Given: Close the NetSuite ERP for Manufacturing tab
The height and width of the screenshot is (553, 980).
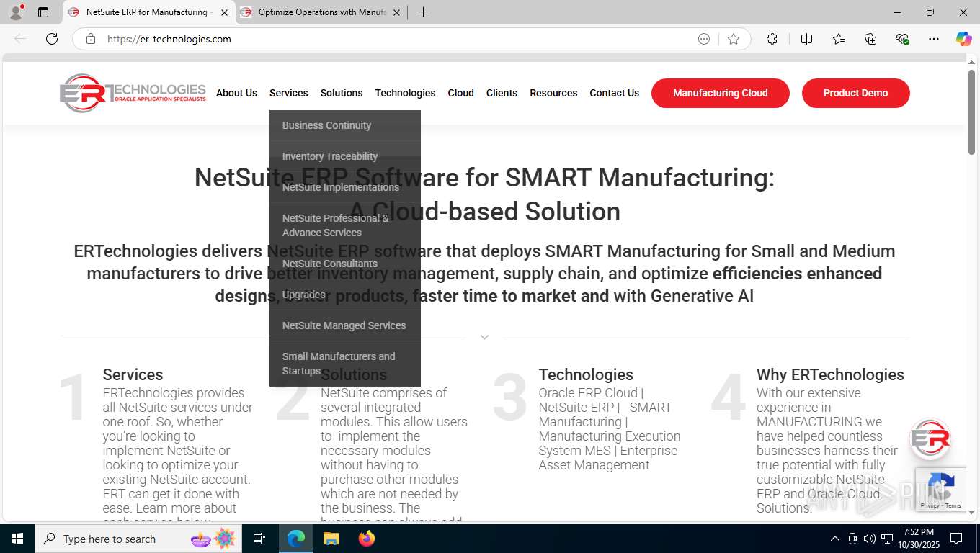Looking at the screenshot, I should [x=224, y=12].
